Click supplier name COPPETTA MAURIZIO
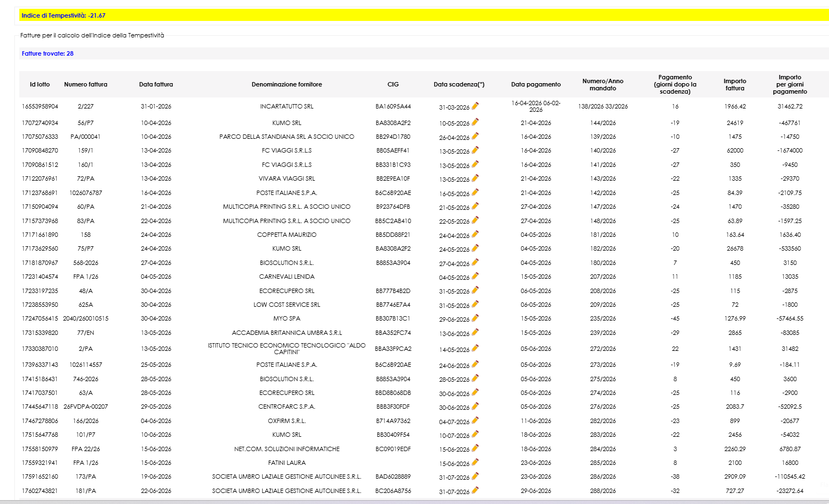Screen dimensions: 829x504 [x=286, y=235]
